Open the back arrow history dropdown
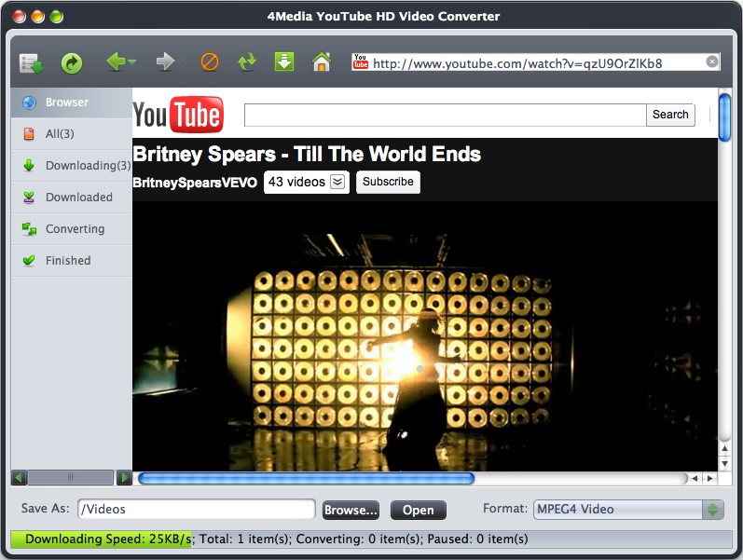This screenshot has width=743, height=560. pos(132,62)
